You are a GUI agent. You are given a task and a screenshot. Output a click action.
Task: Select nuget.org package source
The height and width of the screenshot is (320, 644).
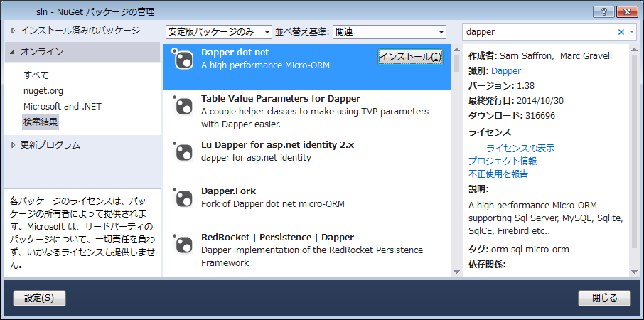[43, 90]
